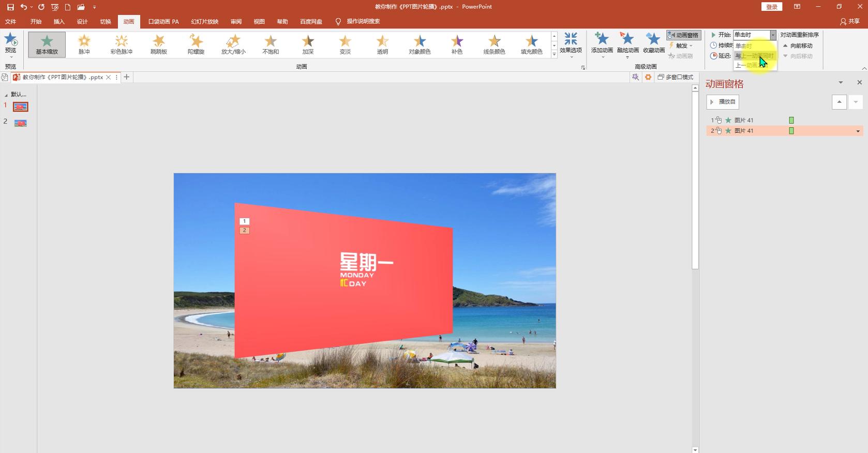Select the 透明 transparency animation
The width and height of the screenshot is (868, 453).
[x=382, y=44]
